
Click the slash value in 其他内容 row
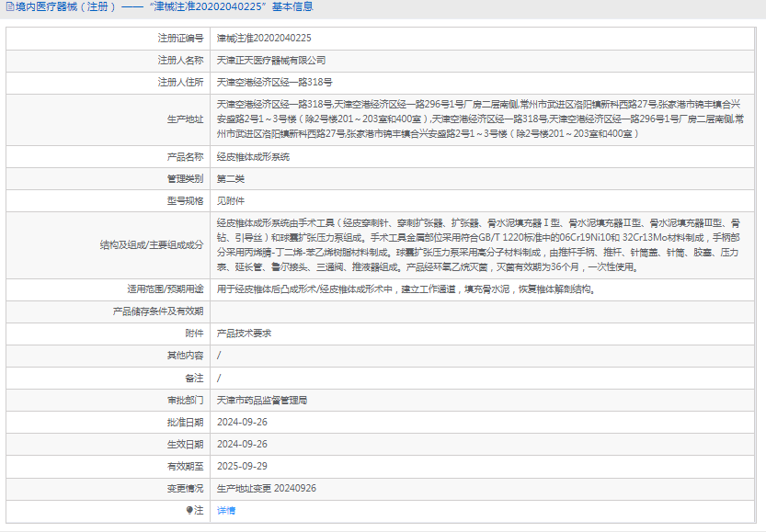219,356
